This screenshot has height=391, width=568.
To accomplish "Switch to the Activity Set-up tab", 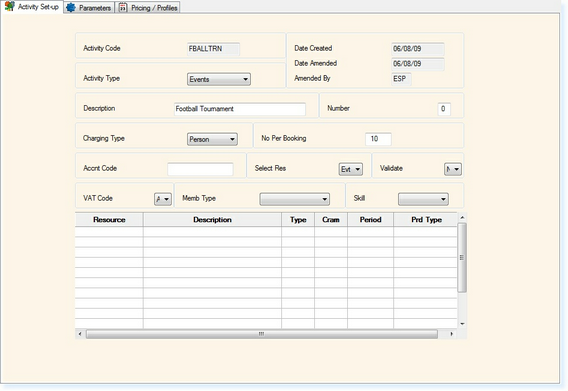I will click(x=32, y=7).
